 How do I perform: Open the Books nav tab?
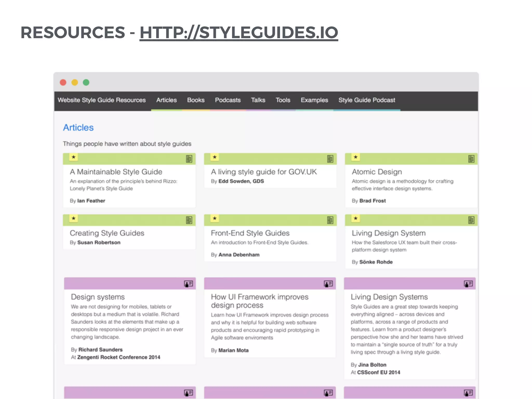(196, 100)
